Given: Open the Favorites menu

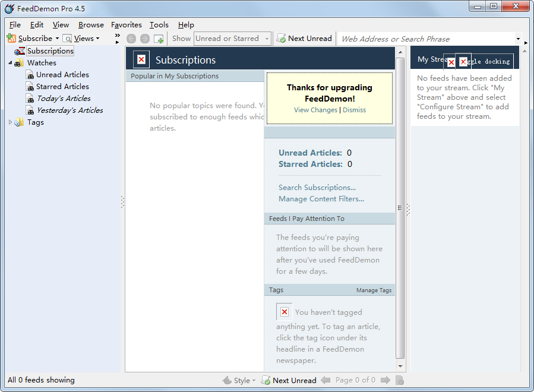Looking at the screenshot, I should pyautogui.click(x=127, y=25).
